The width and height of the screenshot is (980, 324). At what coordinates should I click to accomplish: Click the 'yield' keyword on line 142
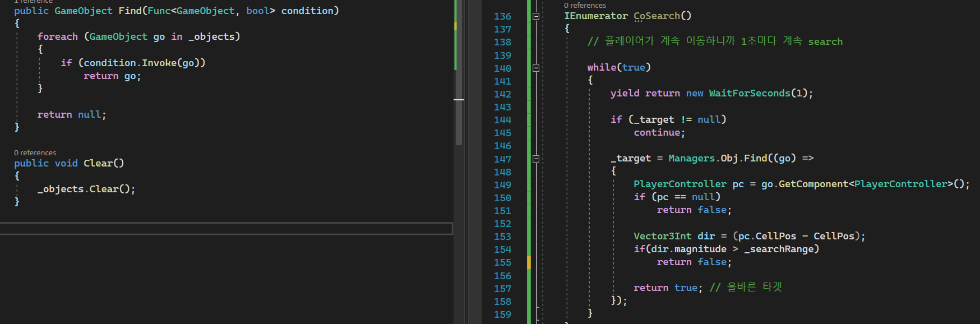(x=625, y=93)
